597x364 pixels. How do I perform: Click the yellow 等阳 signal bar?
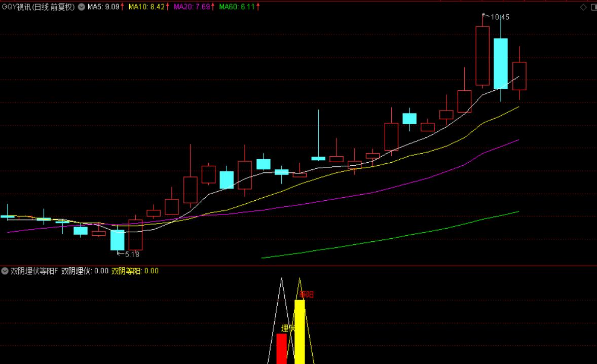[300, 332]
